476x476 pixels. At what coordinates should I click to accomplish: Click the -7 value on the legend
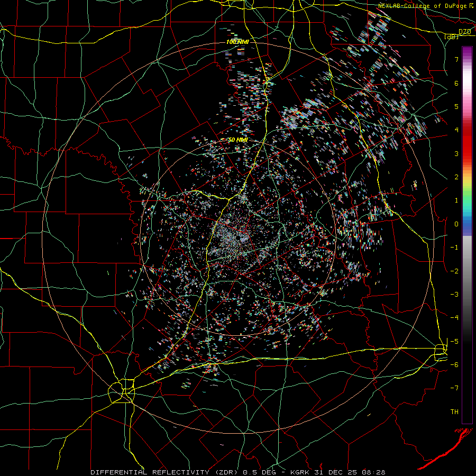454,388
